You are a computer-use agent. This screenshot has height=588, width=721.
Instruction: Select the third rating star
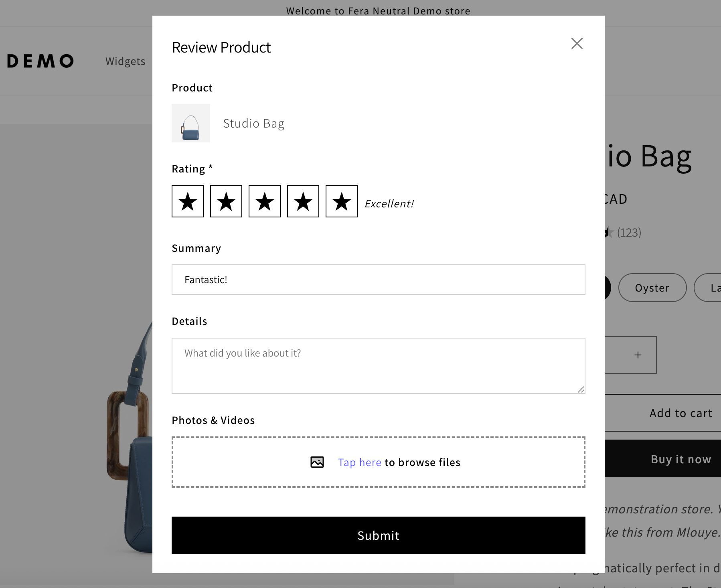pos(265,201)
